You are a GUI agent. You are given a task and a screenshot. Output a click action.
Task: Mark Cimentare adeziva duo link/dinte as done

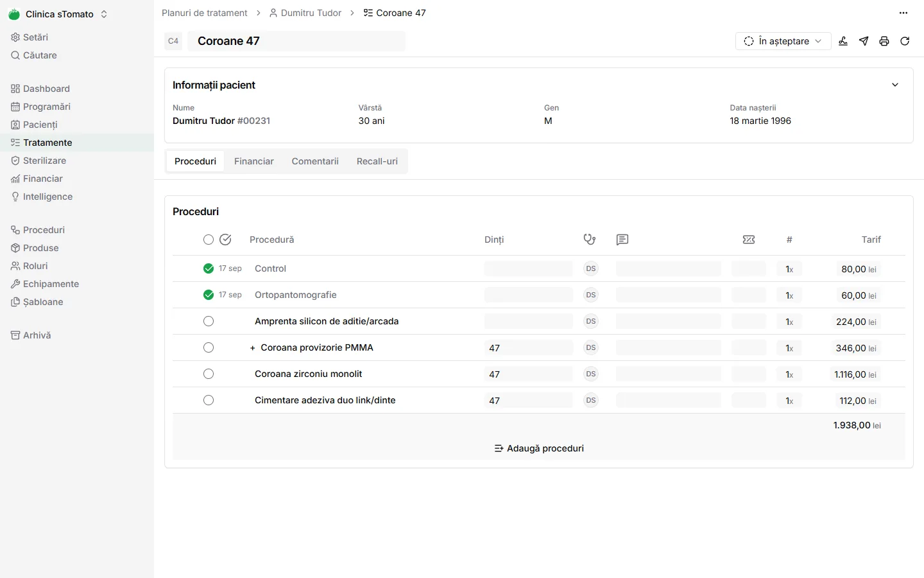click(x=209, y=400)
